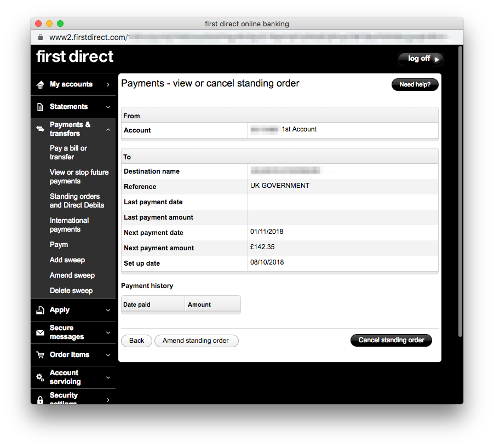Screen dimensions: 494x448
Task: Expand the My accounts chevron
Action: (108, 84)
